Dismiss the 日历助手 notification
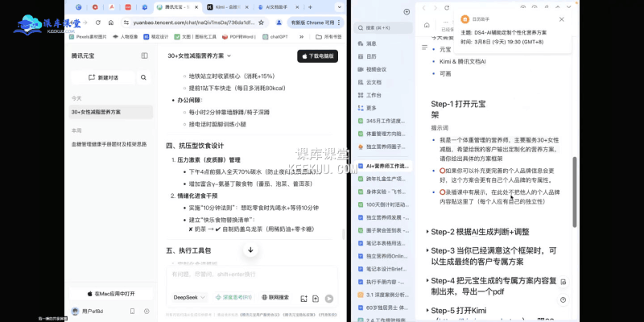The width and height of the screenshot is (644, 322). pyautogui.click(x=561, y=19)
